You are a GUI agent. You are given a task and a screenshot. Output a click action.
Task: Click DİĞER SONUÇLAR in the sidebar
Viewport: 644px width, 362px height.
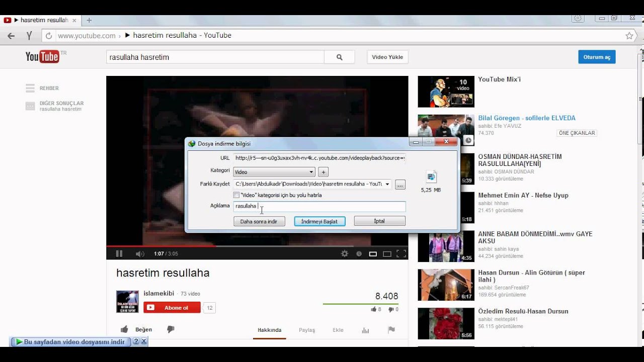click(61, 104)
